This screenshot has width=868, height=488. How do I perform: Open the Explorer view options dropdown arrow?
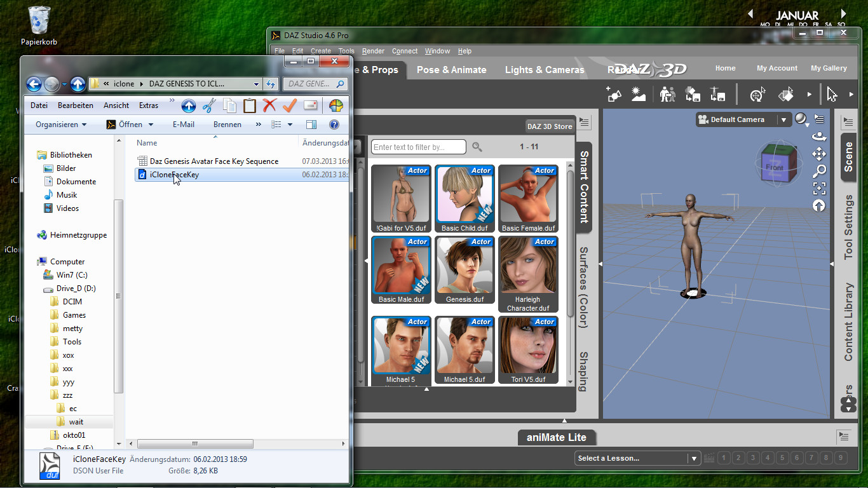290,125
